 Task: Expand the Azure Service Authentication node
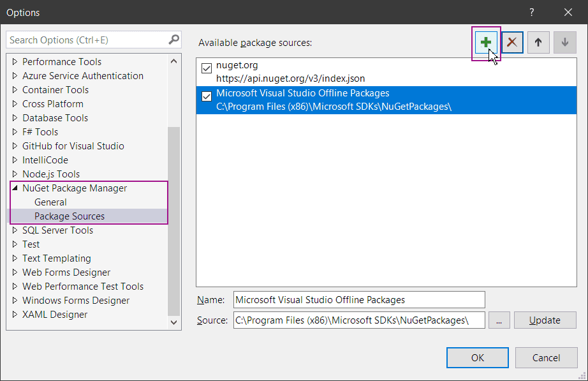[x=15, y=76]
